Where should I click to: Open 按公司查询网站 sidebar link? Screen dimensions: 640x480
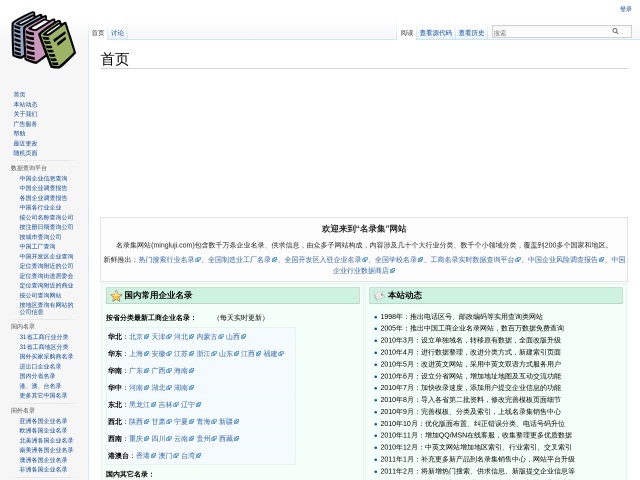tap(40, 295)
